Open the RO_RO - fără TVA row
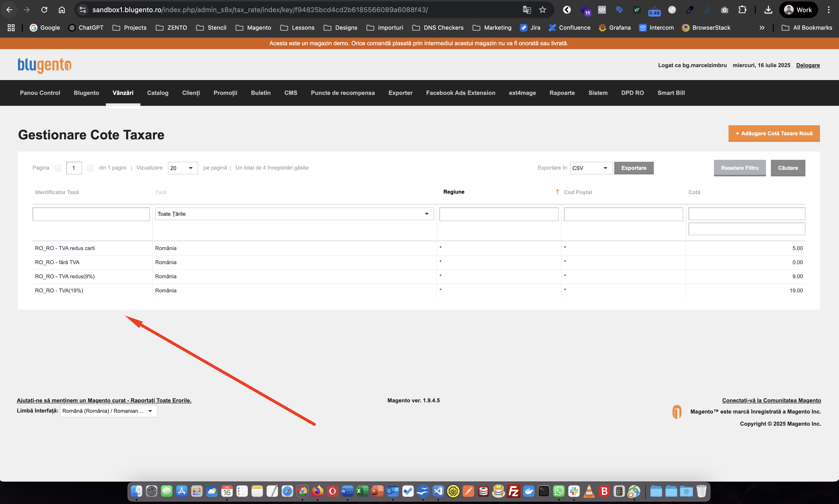This screenshot has width=839, height=504. tap(419, 262)
